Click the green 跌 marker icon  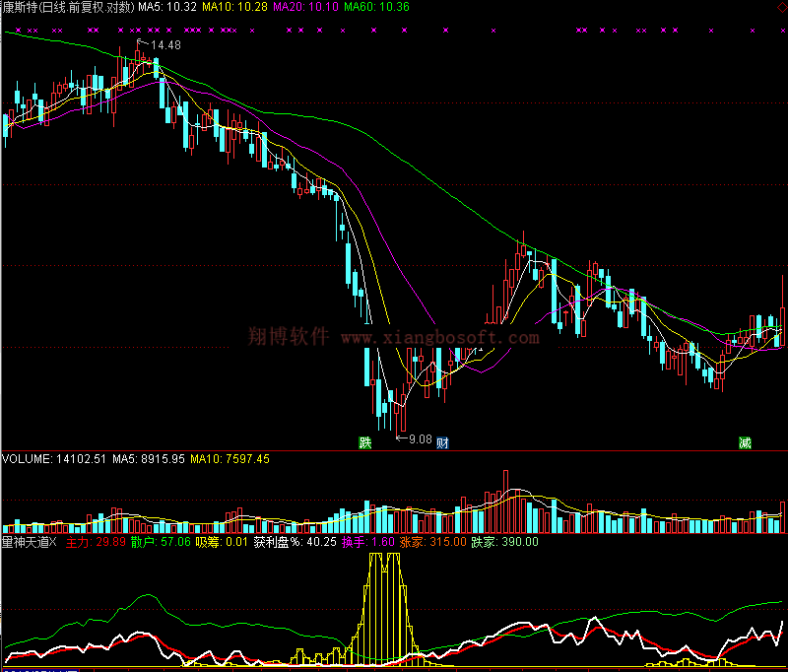[x=365, y=443]
